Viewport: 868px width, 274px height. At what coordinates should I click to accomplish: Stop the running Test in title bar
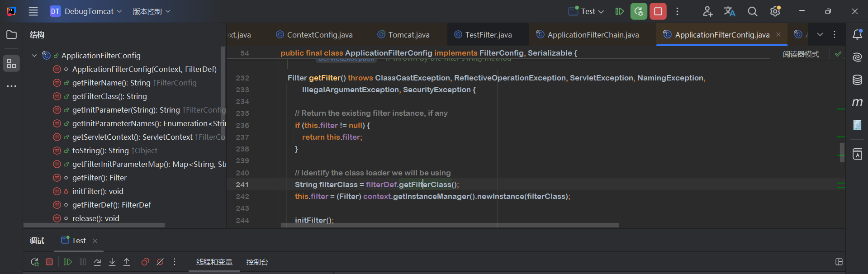point(658,12)
